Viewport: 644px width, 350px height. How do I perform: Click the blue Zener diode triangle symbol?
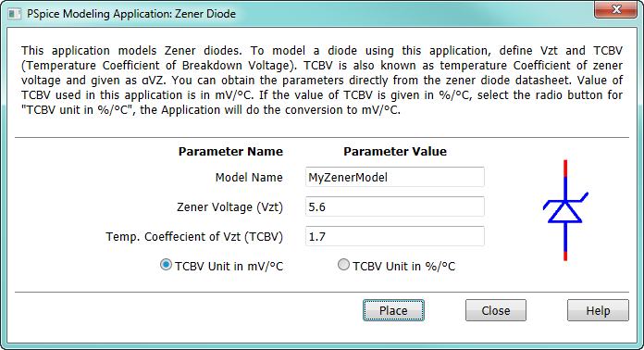pos(565,211)
